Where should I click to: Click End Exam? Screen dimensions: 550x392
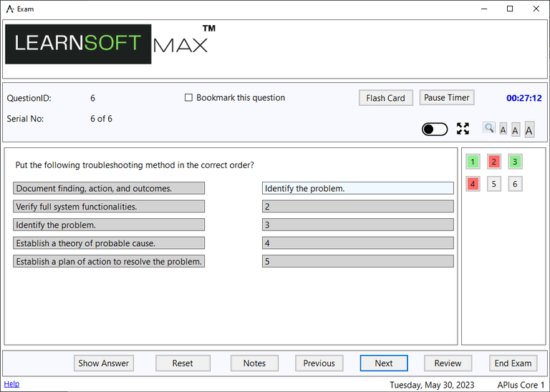(513, 363)
